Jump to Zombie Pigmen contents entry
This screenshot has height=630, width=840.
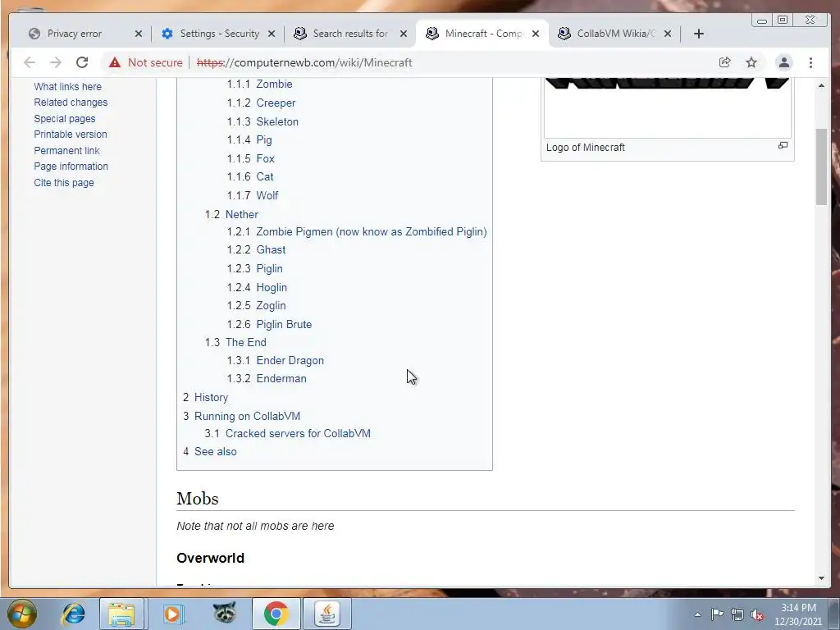coord(357,232)
